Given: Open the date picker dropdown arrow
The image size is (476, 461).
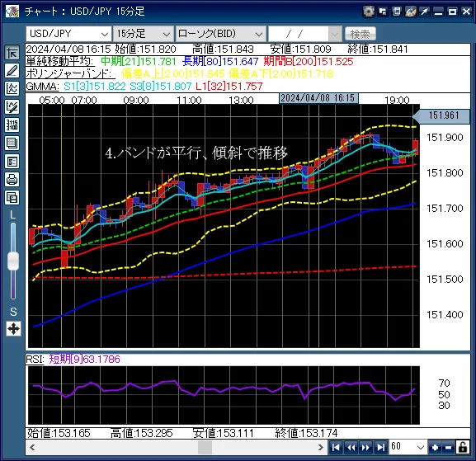Looking at the screenshot, I should click(335, 34).
